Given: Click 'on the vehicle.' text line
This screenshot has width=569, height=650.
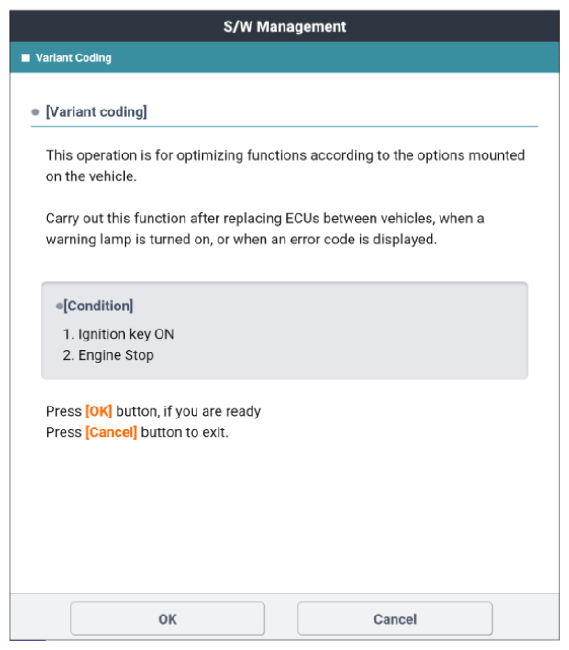Looking at the screenshot, I should pyautogui.click(x=91, y=177).
